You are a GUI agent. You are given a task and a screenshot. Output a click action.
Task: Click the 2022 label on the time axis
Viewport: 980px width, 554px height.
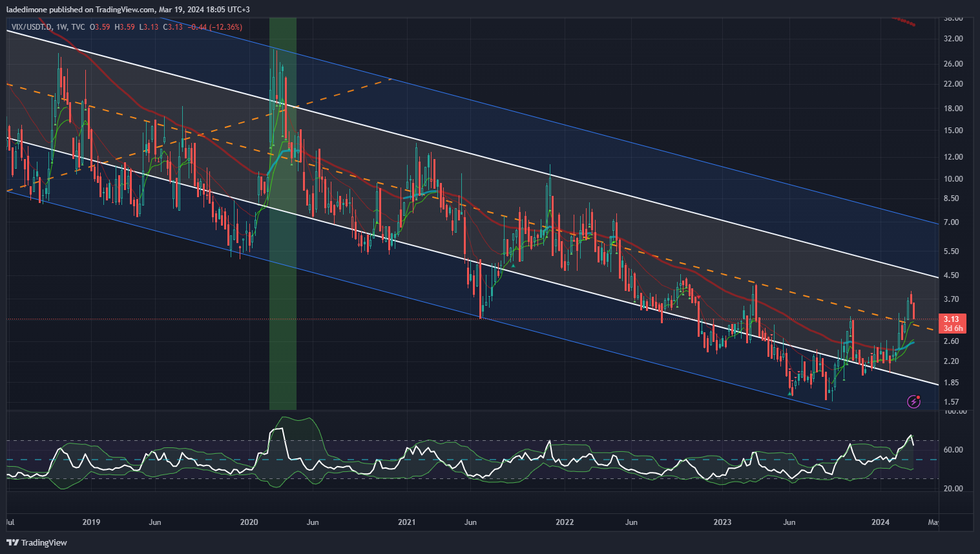[x=565, y=522]
